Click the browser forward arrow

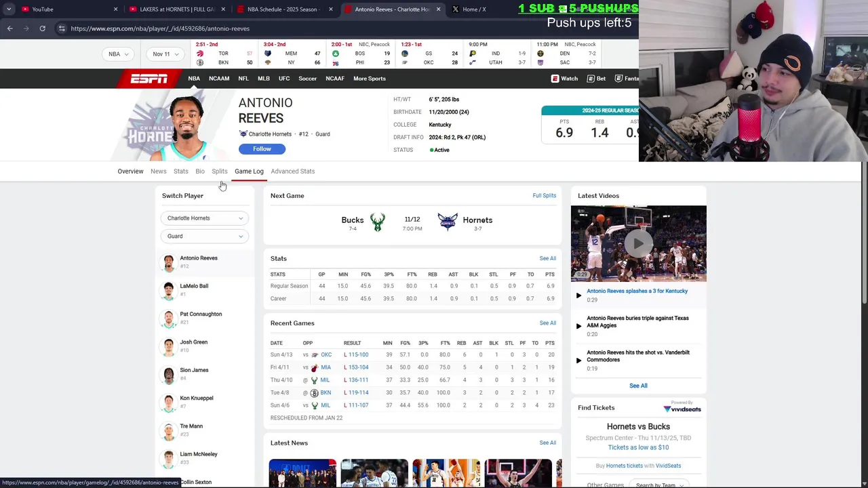point(26,28)
